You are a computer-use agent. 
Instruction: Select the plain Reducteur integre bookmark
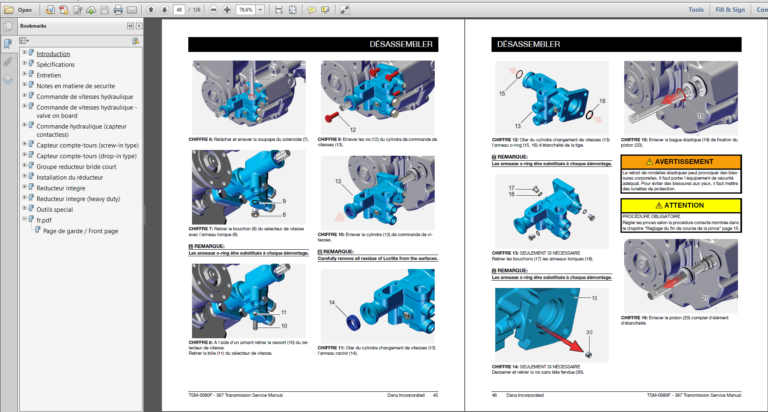pyautogui.click(x=61, y=188)
